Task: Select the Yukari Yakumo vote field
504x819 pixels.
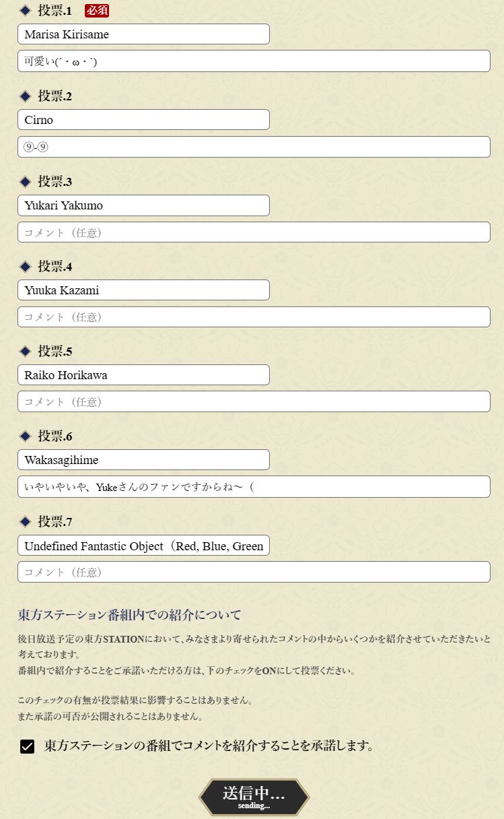Action: click(x=143, y=205)
